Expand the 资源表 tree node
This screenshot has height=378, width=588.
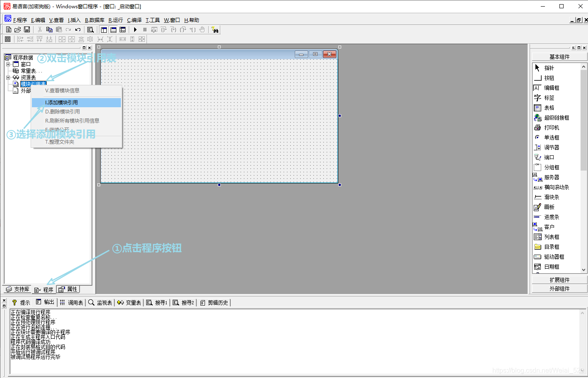(x=8, y=77)
